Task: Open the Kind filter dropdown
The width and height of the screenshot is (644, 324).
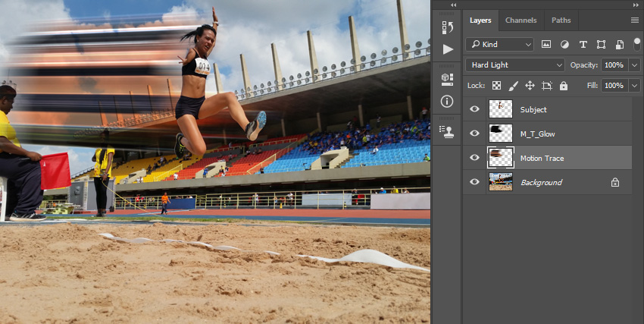Action: [x=499, y=45]
